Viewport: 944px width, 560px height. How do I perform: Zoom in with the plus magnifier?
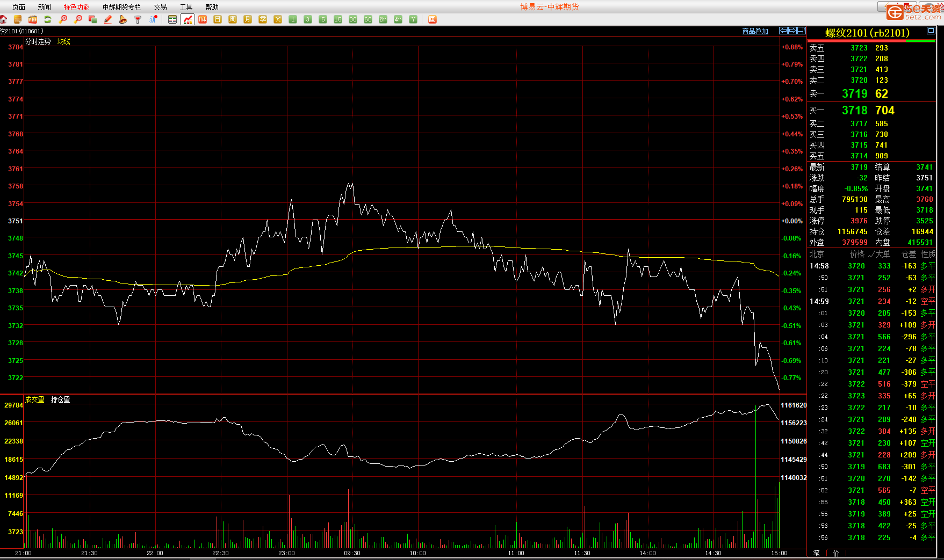(63, 19)
